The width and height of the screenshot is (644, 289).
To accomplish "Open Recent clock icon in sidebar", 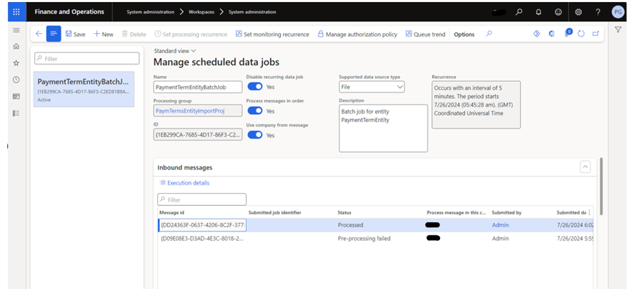I will coord(16,80).
